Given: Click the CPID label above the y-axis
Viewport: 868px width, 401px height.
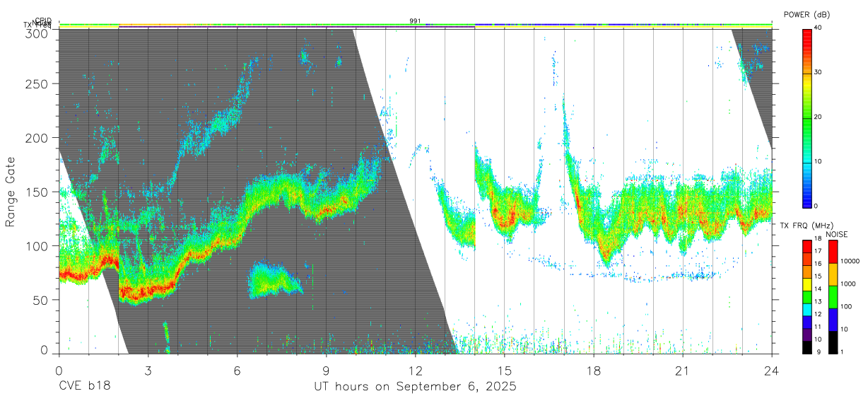Looking at the screenshot, I should tap(43, 21).
